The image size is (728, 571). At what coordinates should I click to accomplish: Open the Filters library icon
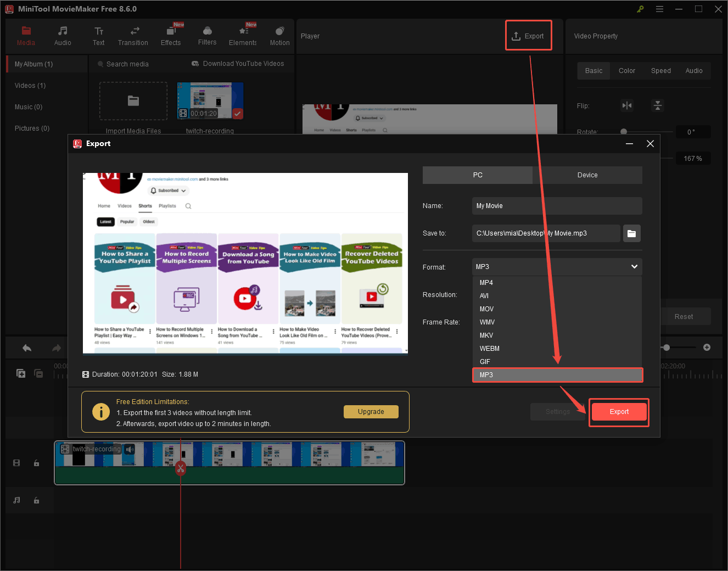coord(208,31)
